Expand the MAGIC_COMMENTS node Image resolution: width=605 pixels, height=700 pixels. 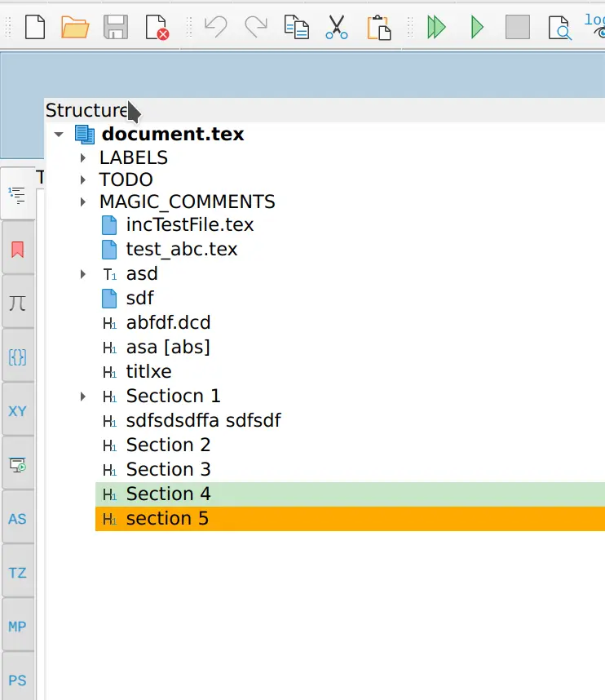coord(83,202)
